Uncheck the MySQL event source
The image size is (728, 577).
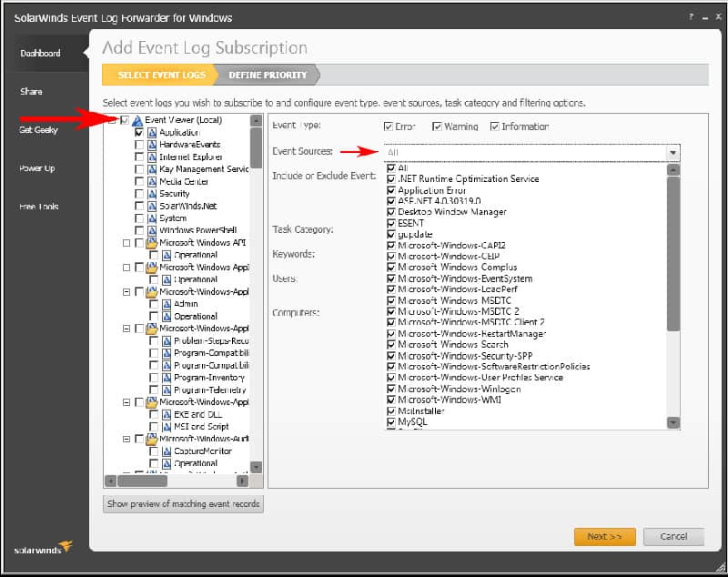tap(391, 422)
